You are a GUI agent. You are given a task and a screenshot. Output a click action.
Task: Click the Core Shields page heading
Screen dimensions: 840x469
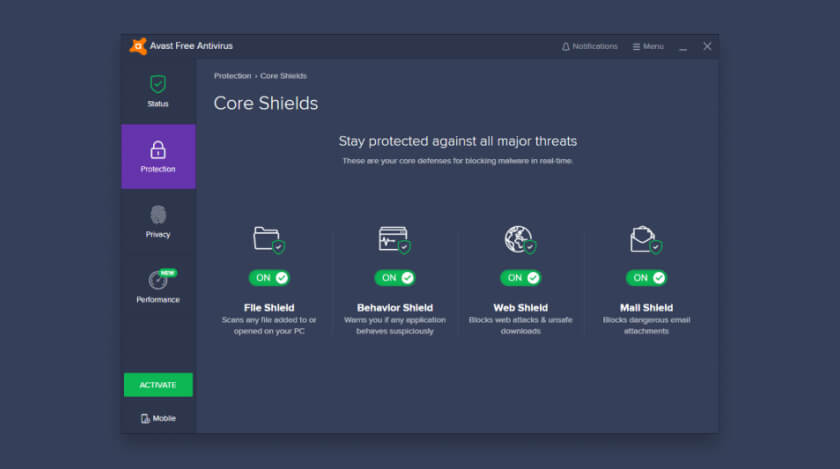(x=266, y=103)
